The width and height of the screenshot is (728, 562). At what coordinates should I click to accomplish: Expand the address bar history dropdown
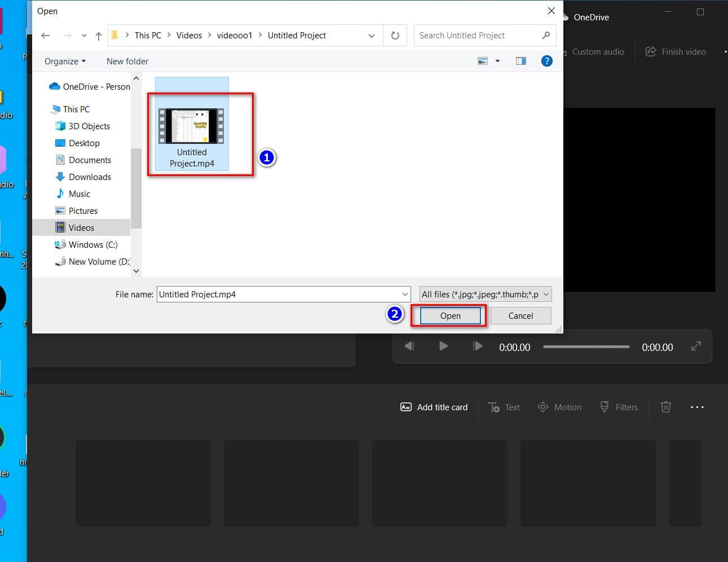click(x=372, y=36)
